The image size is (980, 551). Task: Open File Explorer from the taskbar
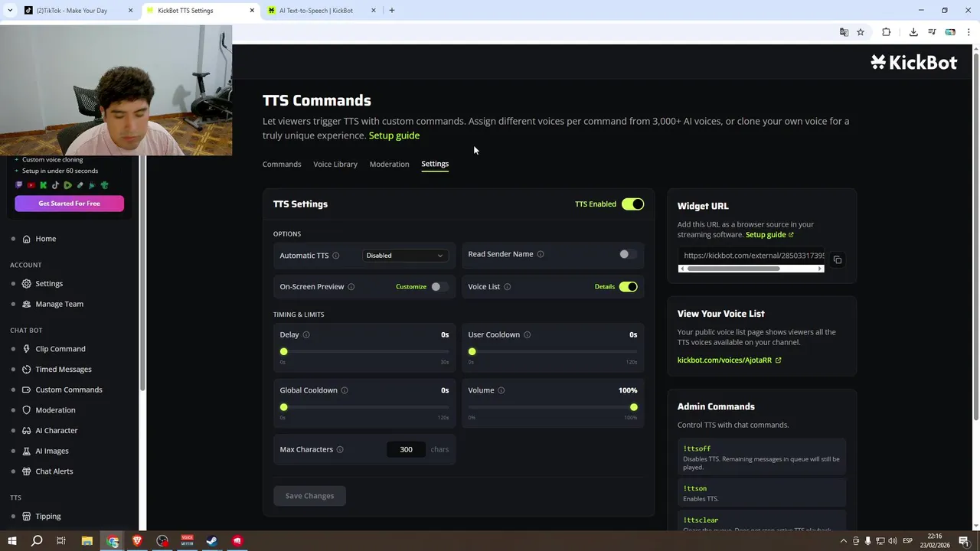coord(87,541)
